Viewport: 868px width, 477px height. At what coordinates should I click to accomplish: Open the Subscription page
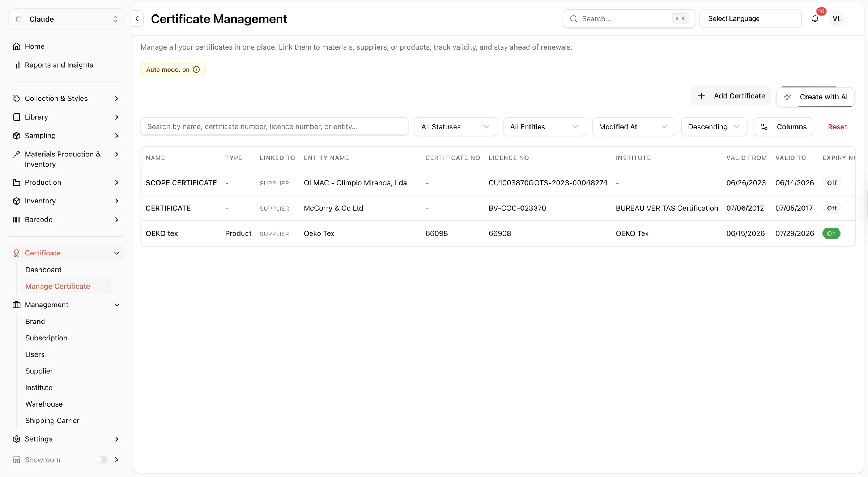click(x=46, y=338)
